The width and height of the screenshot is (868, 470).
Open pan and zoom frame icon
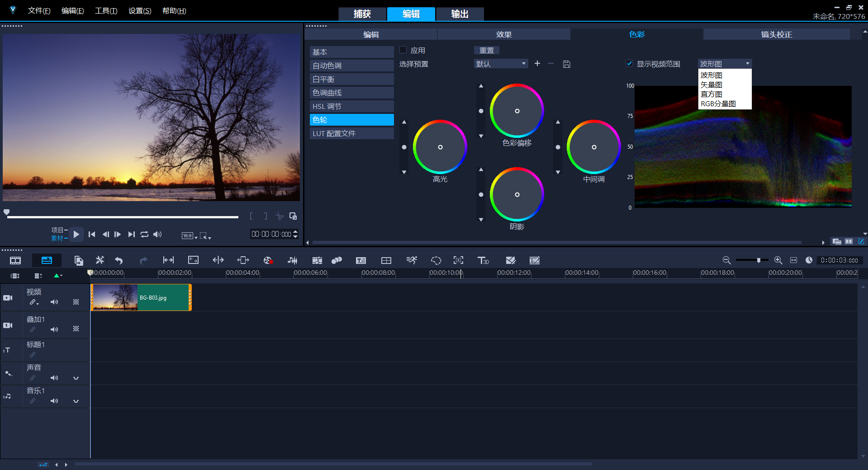click(458, 260)
